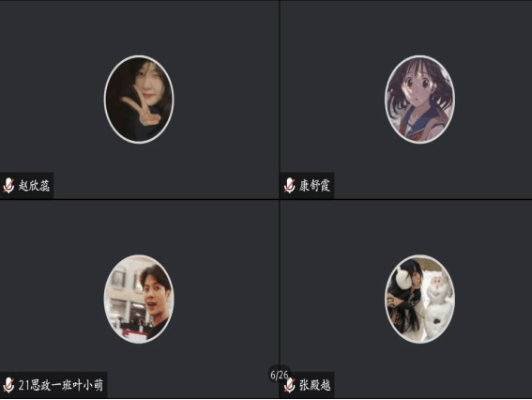Select the 张殿越 name label
532x400 pixels.
point(315,385)
